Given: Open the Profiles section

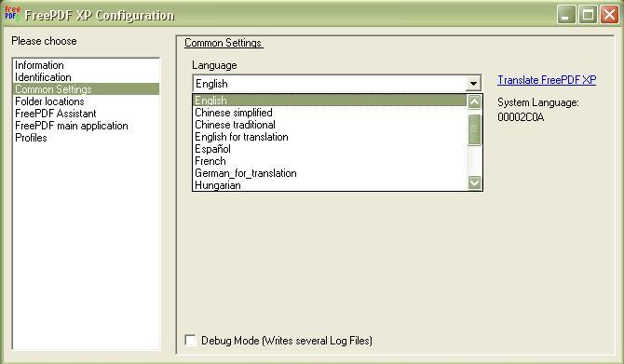Looking at the screenshot, I should tap(87, 138).
